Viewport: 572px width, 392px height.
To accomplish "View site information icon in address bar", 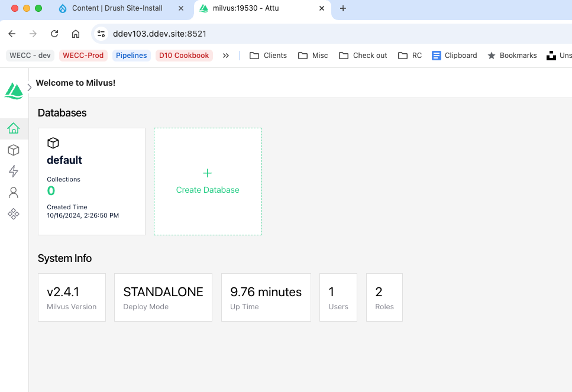I will (101, 34).
